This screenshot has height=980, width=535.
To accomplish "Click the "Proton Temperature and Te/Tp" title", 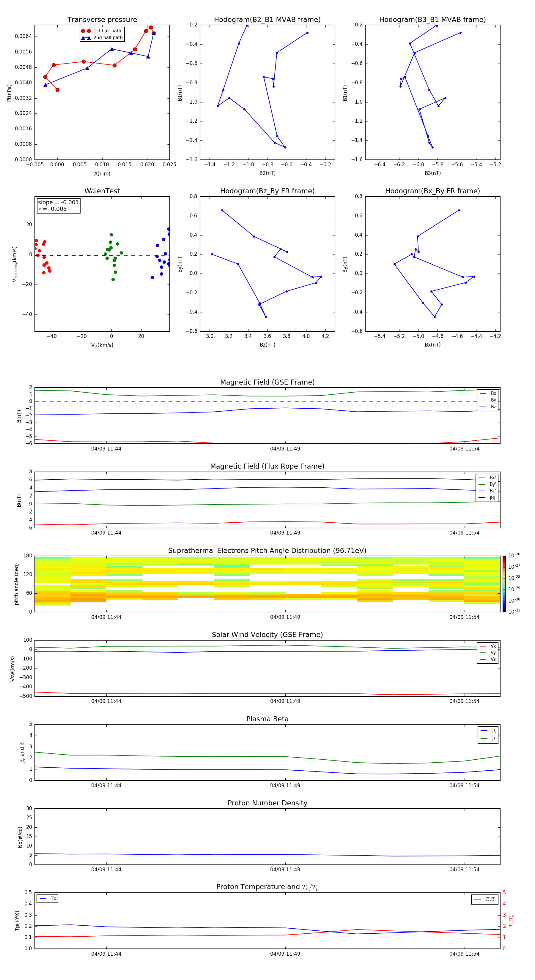I will [x=267, y=888].
